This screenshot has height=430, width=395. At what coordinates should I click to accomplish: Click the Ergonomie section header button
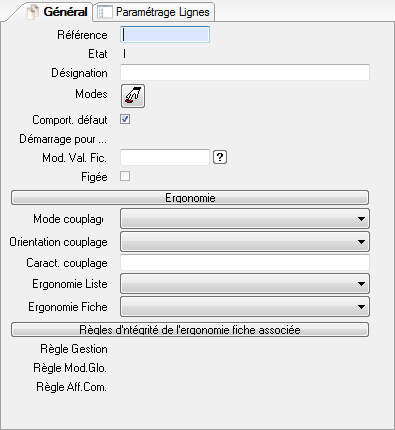190,198
